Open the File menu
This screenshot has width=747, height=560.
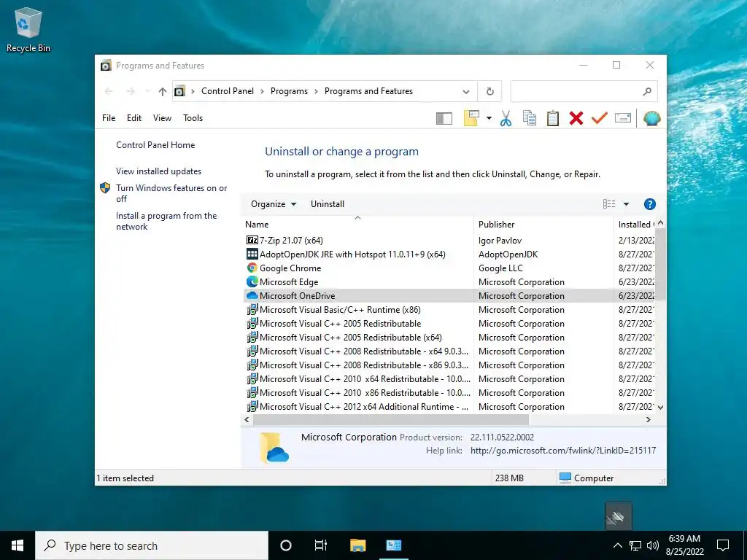109,118
